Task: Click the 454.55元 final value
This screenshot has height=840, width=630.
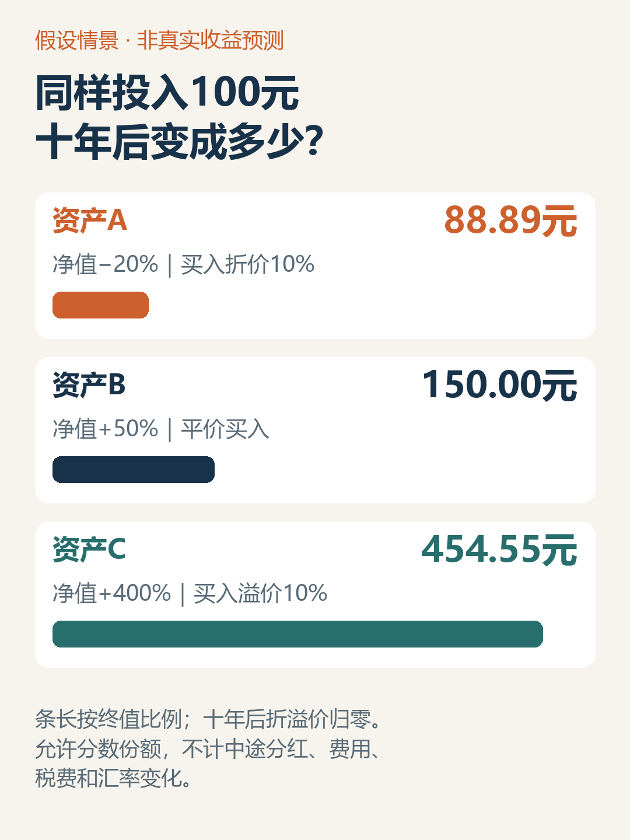Action: coord(499,549)
